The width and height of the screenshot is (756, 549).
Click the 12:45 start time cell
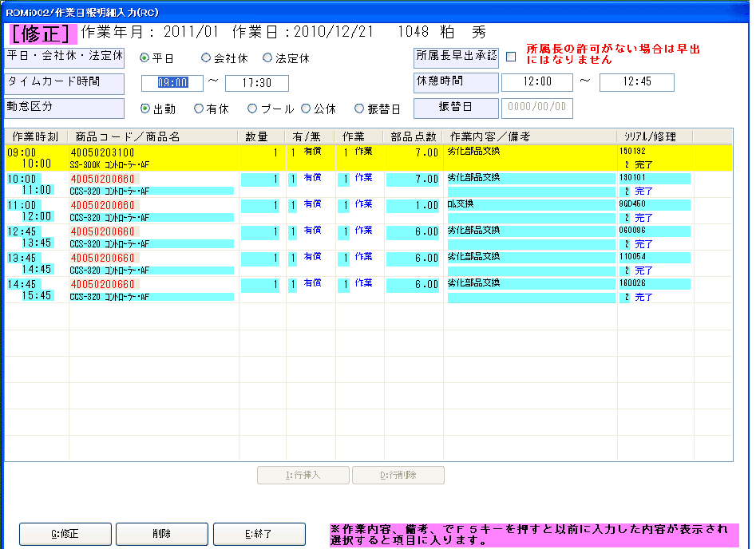(x=22, y=232)
